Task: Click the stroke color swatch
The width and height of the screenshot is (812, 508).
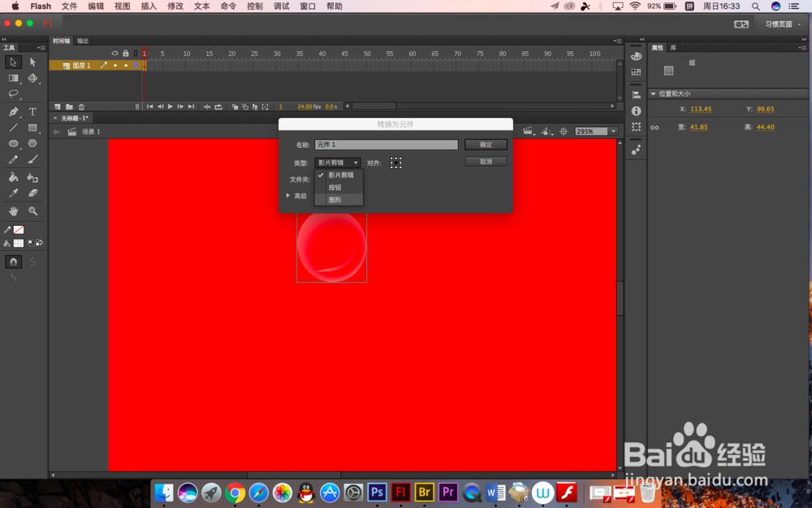Action: [19, 230]
